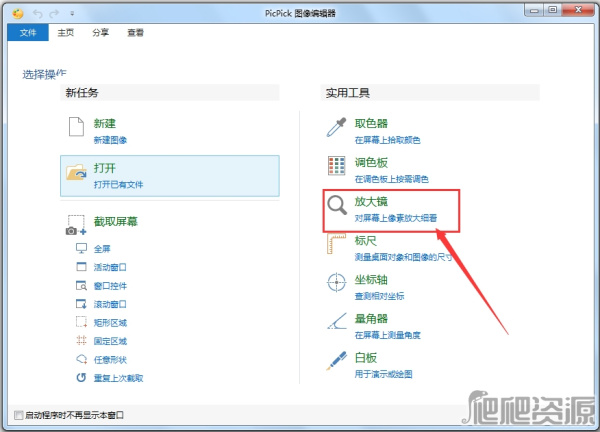Choose the 活动窗口 capture option
This screenshot has width=600, height=432.
(110, 267)
